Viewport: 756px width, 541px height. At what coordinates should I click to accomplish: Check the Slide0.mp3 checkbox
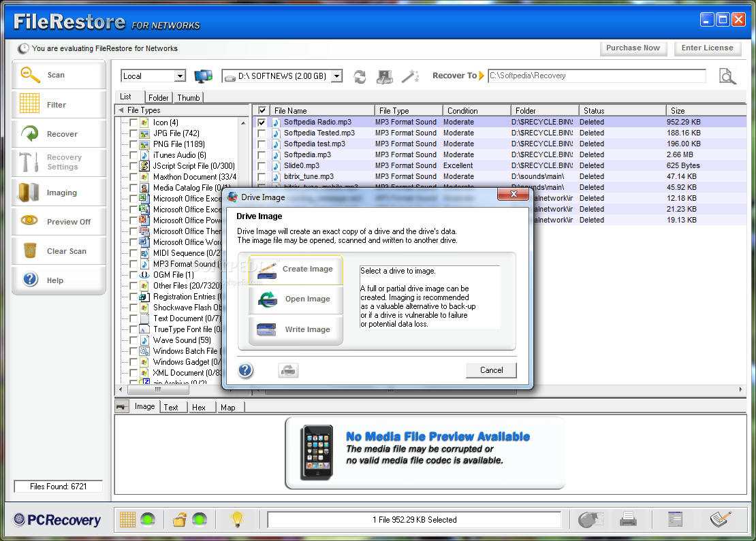[x=262, y=166]
